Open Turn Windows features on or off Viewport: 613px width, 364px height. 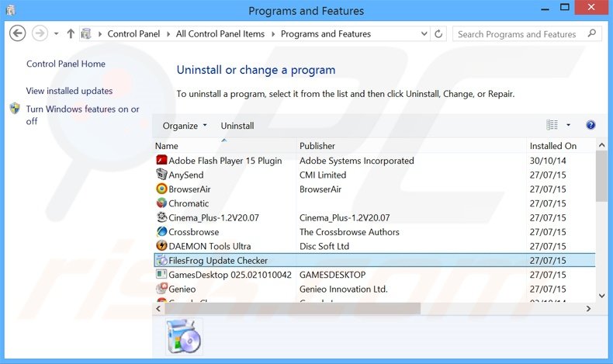pyautogui.click(x=82, y=115)
